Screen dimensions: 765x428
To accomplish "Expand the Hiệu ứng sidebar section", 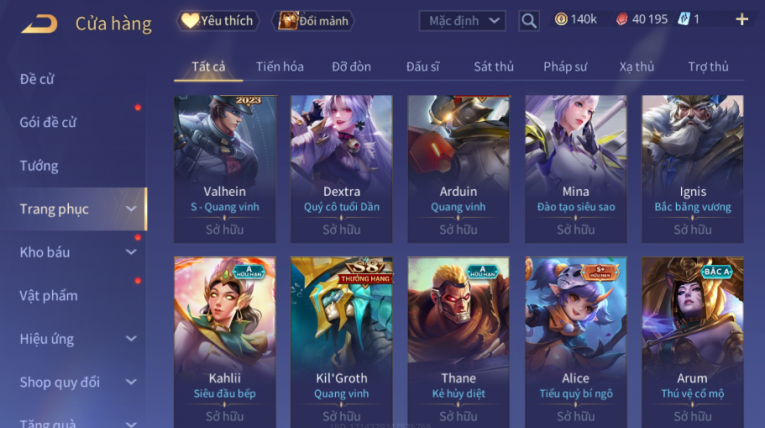I will tap(131, 339).
